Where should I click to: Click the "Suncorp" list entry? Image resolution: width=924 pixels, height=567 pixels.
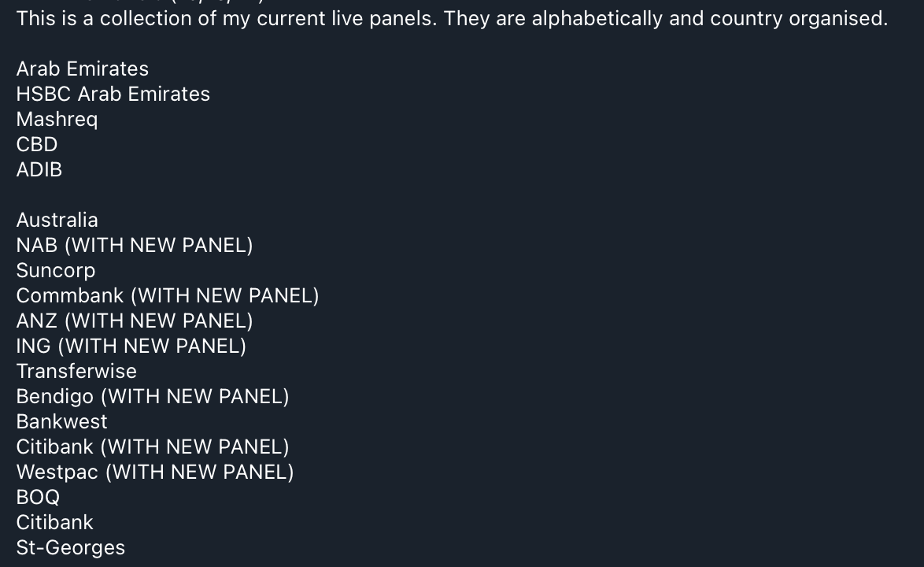point(56,270)
